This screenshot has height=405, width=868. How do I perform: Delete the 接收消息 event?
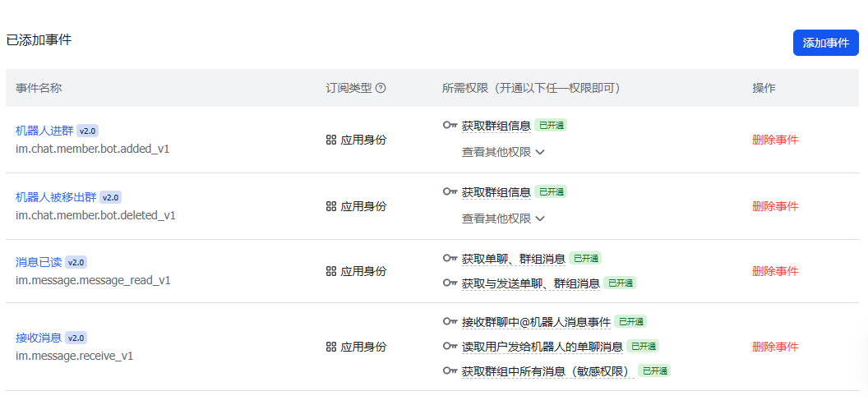coord(775,347)
